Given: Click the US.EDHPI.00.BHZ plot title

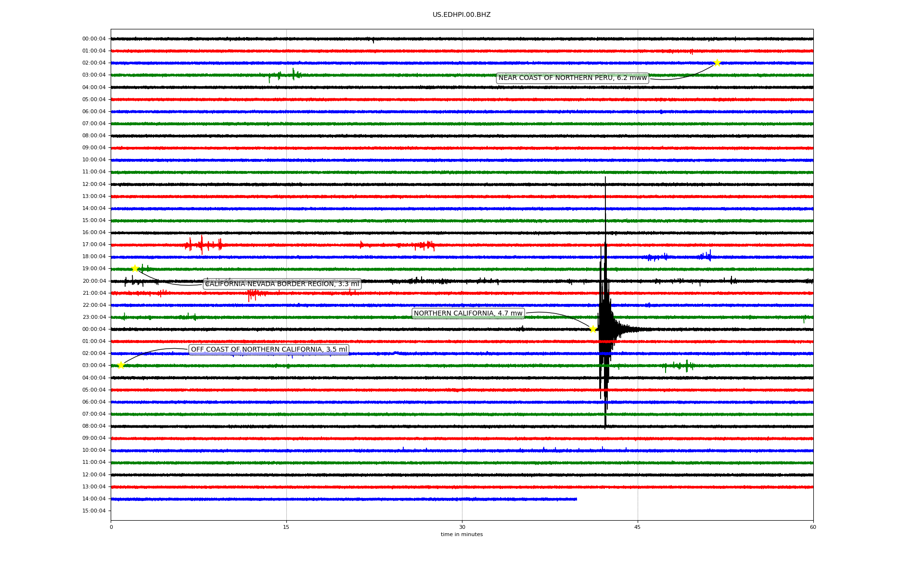Looking at the screenshot, I should point(462,15).
